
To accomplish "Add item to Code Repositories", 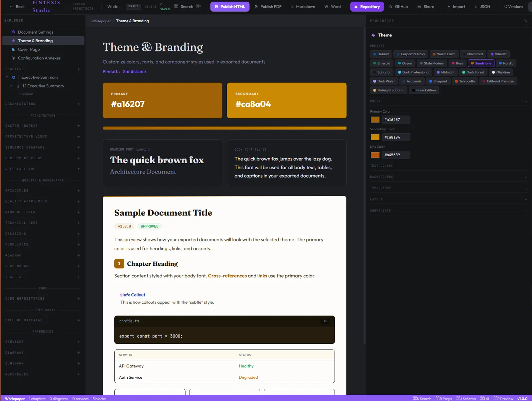I will click(78, 299).
